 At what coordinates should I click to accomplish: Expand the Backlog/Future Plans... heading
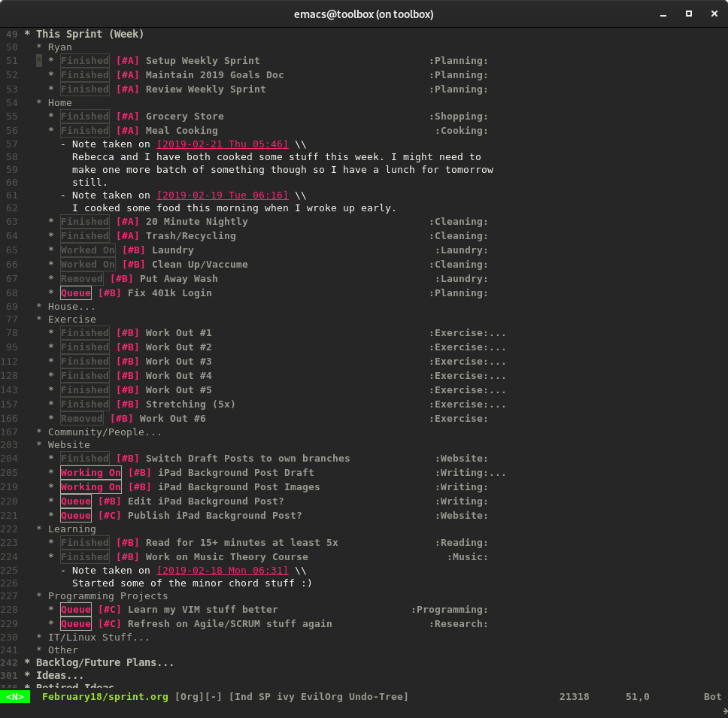coord(105,663)
